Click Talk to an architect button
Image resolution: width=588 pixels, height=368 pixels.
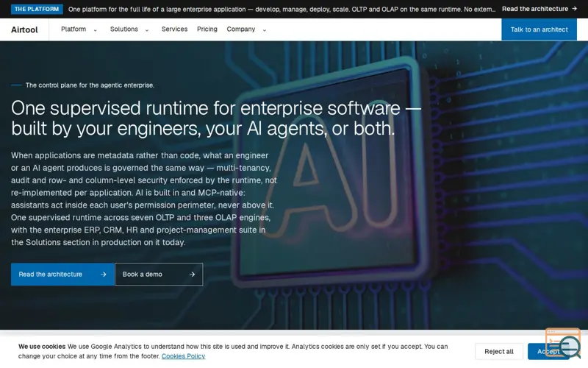coord(539,29)
